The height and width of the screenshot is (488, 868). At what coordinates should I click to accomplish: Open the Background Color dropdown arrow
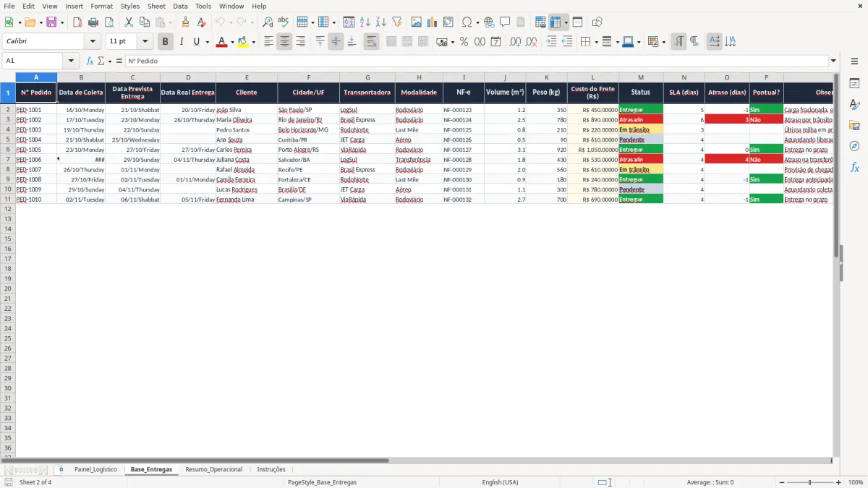click(x=253, y=42)
